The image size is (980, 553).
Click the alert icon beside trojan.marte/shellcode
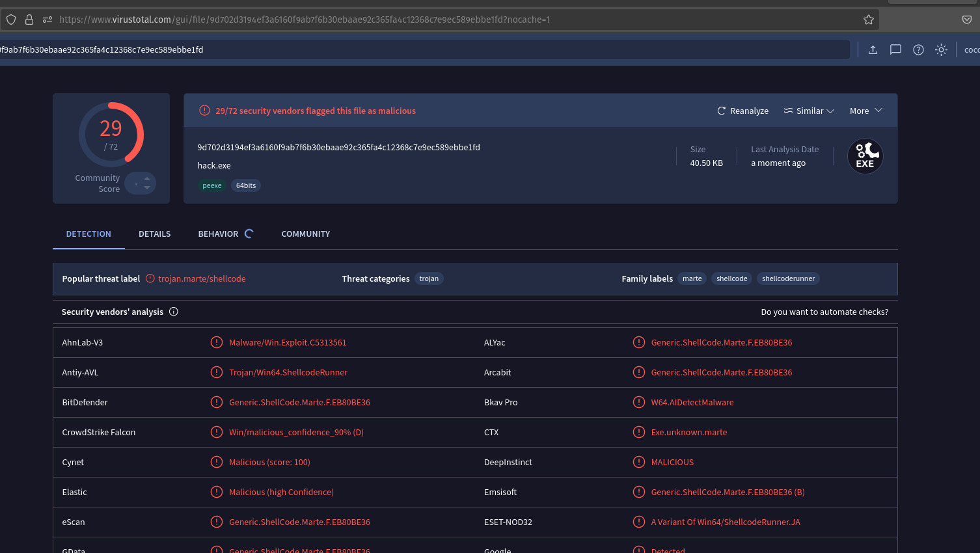[x=150, y=278]
